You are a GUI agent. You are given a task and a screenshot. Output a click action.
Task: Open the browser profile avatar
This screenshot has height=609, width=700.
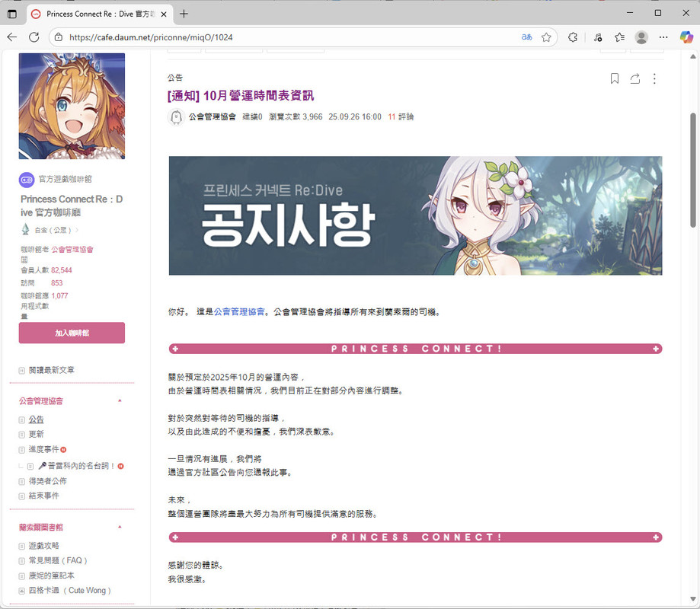pos(641,37)
